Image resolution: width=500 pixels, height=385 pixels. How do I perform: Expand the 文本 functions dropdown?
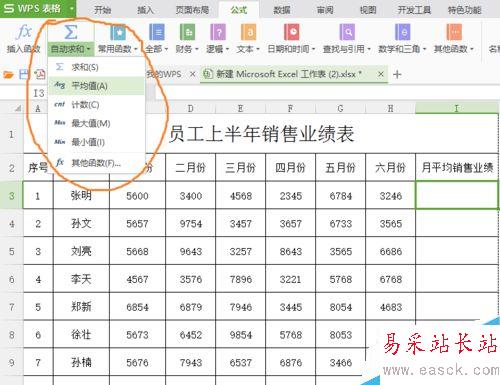click(258, 49)
